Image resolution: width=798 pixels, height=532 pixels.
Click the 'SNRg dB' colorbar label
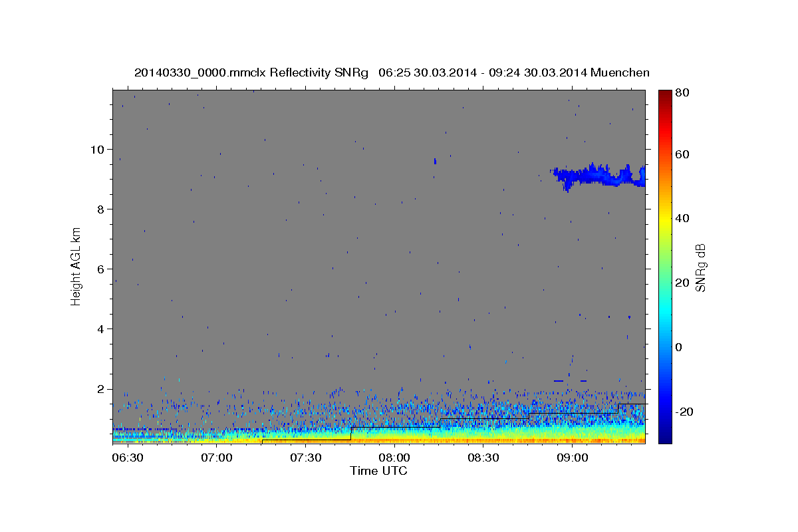pyautogui.click(x=700, y=267)
